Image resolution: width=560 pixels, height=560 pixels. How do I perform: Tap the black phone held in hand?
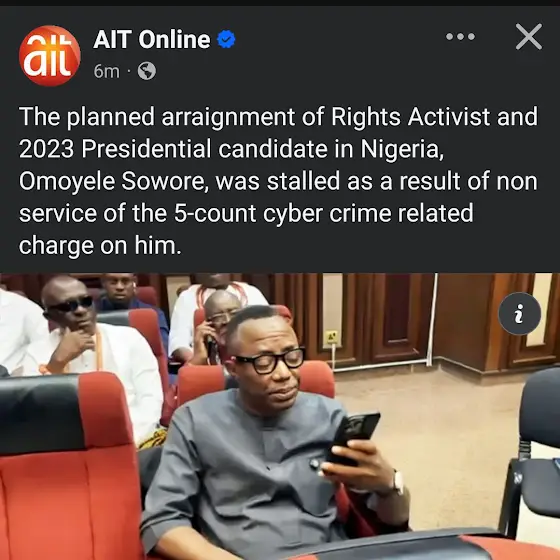[x=353, y=438]
